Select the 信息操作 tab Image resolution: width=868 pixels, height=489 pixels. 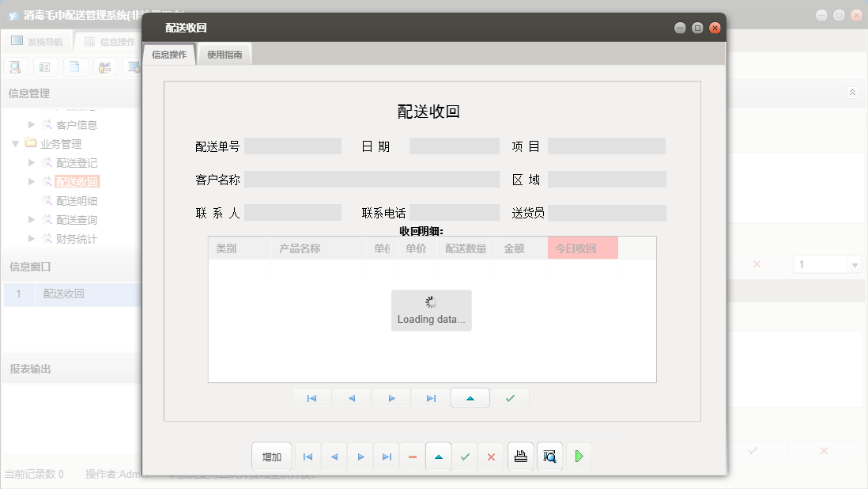tap(169, 55)
